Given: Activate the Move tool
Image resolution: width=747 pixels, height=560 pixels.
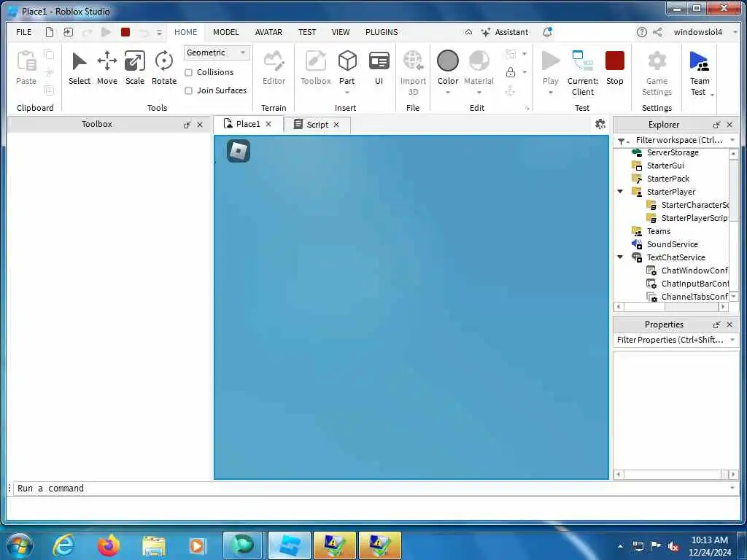Looking at the screenshot, I should point(107,69).
